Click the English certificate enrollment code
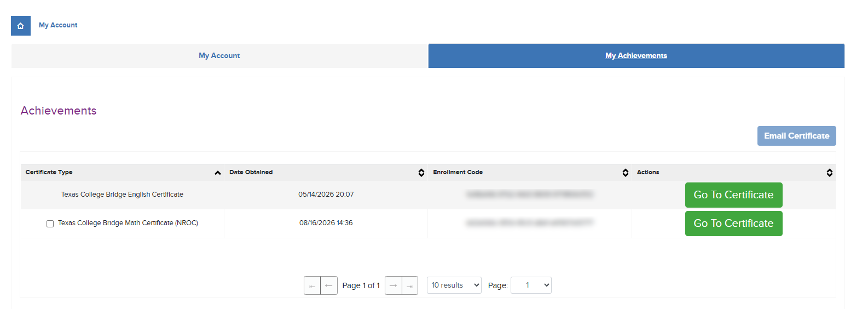This screenshot has width=868, height=309. click(530, 194)
